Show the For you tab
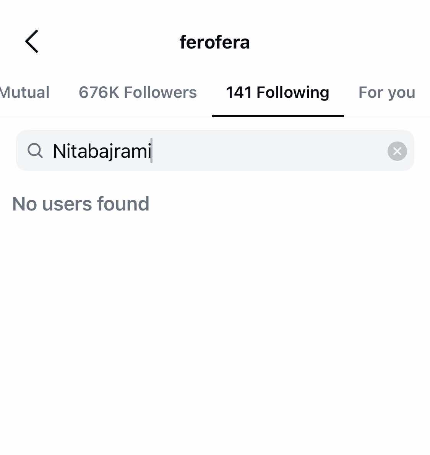The height and width of the screenshot is (455, 430). (x=387, y=92)
